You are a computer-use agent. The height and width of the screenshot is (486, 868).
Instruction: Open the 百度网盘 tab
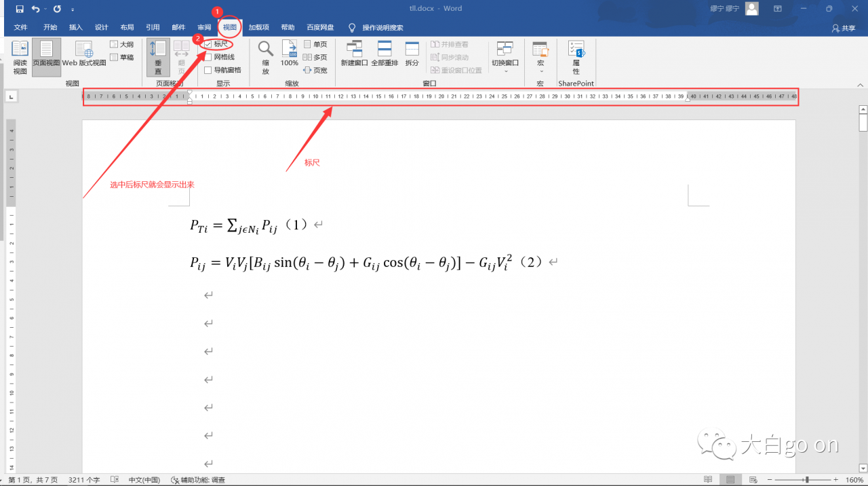pos(321,28)
